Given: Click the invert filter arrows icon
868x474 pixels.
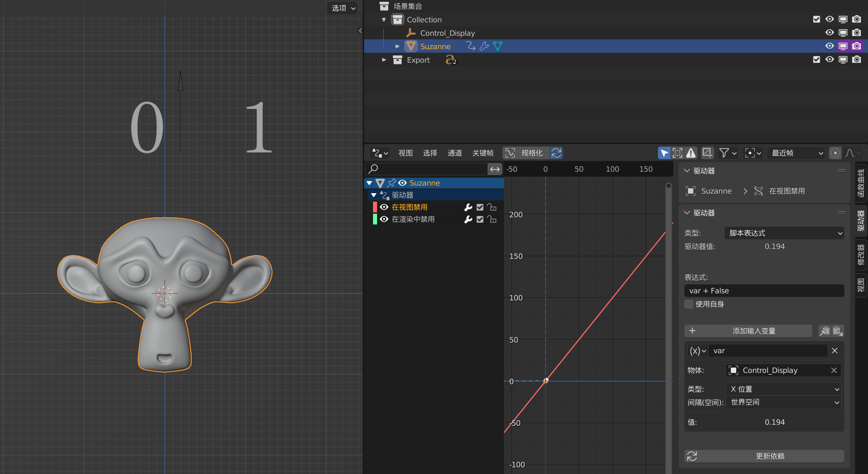Looking at the screenshot, I should point(495,169).
